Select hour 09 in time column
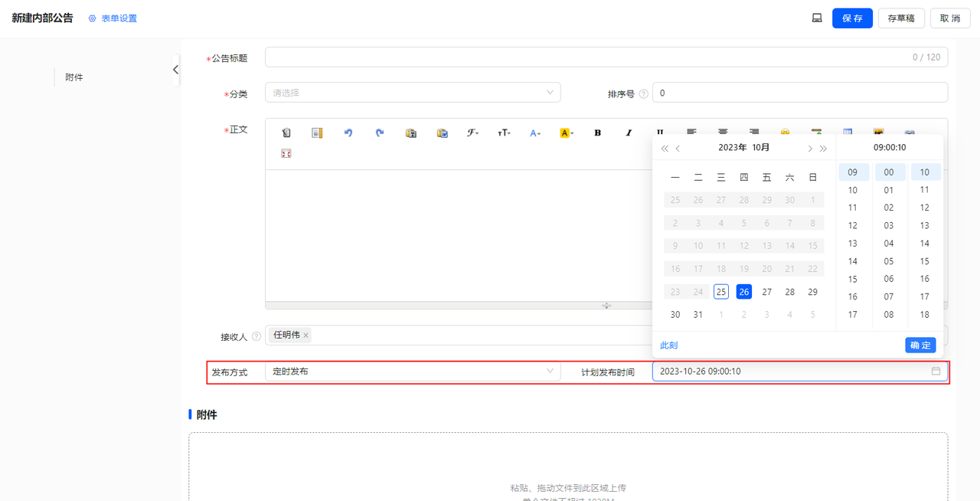Viewport: 980px width, 501px height. (853, 172)
